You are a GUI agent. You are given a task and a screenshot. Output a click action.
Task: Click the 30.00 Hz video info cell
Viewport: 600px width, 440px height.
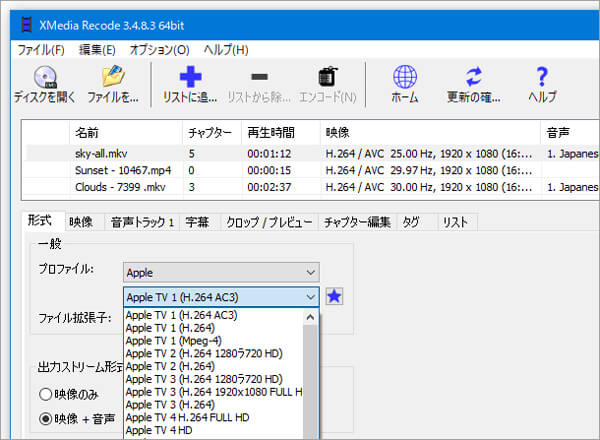point(429,187)
